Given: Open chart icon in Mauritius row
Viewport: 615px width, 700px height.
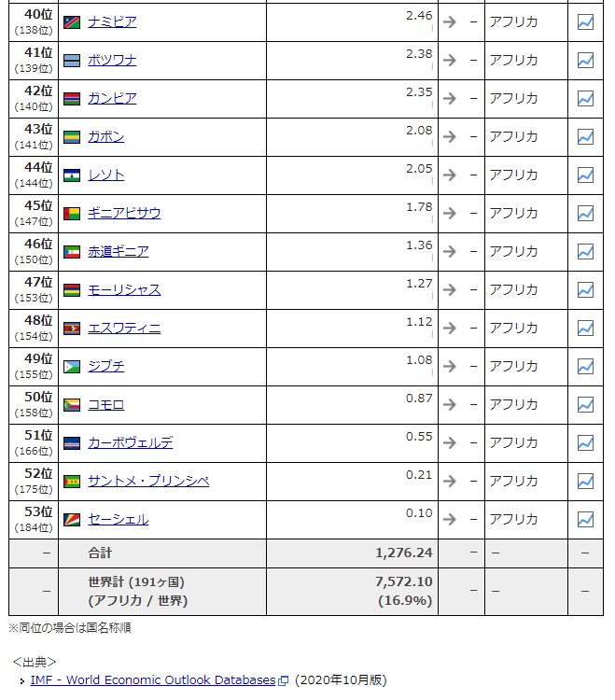Looking at the screenshot, I should click(585, 289).
